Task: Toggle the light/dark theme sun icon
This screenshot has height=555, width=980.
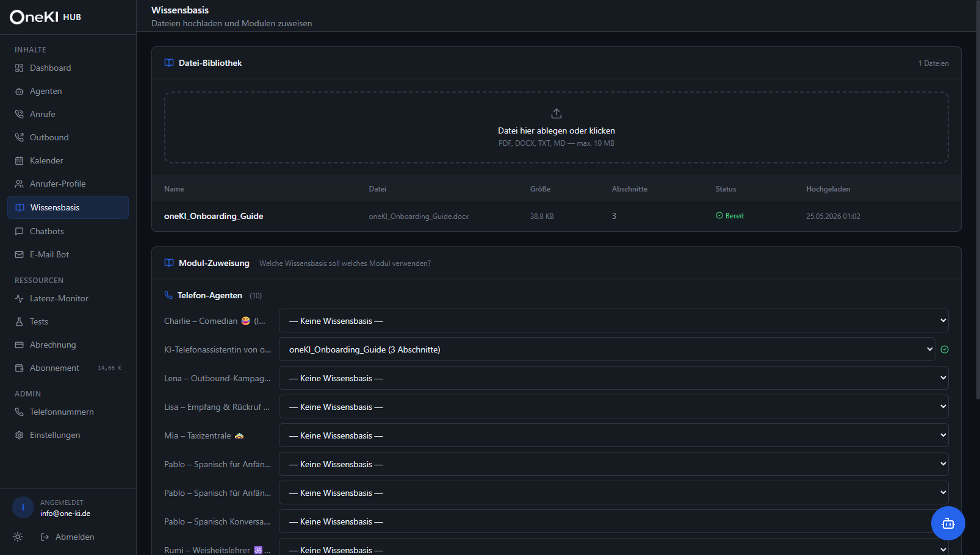Action: [18, 537]
